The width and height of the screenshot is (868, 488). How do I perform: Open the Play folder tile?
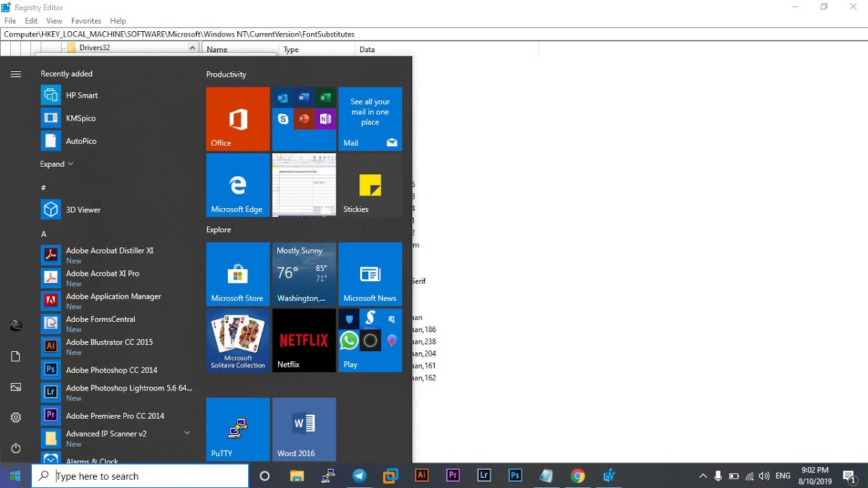[x=370, y=340]
